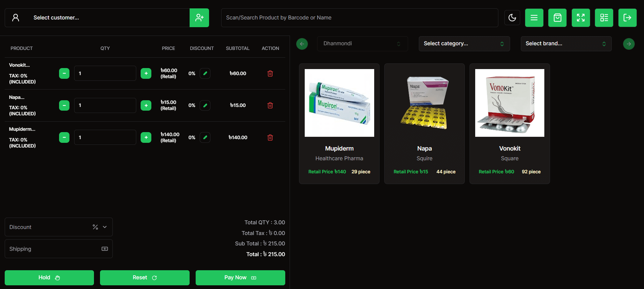Open the hamburger menu icon
Screen dimensions: 644x289
[534, 18]
